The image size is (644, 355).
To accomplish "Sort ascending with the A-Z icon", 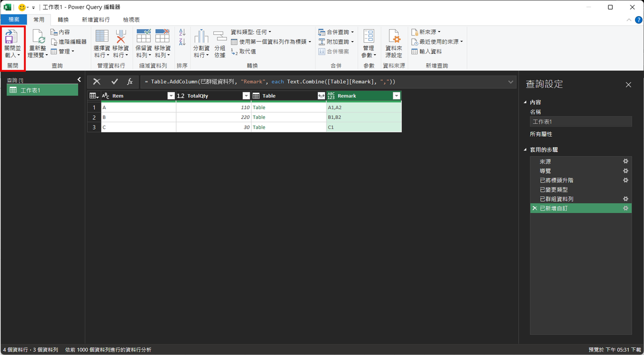I will 182,32.
